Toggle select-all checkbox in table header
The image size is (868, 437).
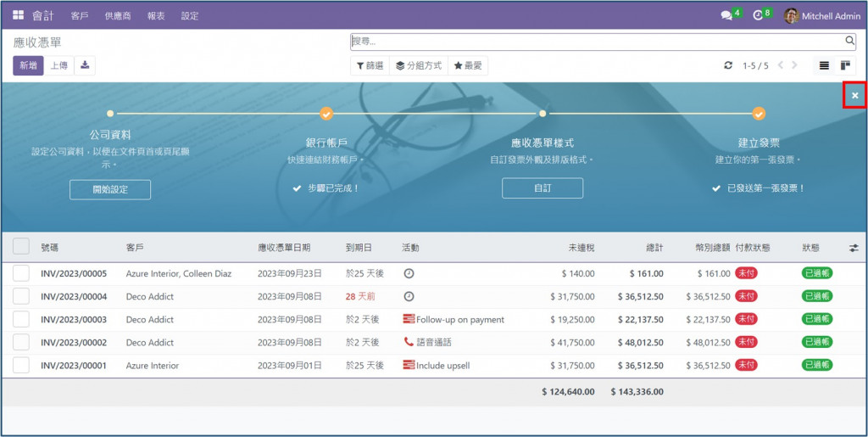pos(21,246)
